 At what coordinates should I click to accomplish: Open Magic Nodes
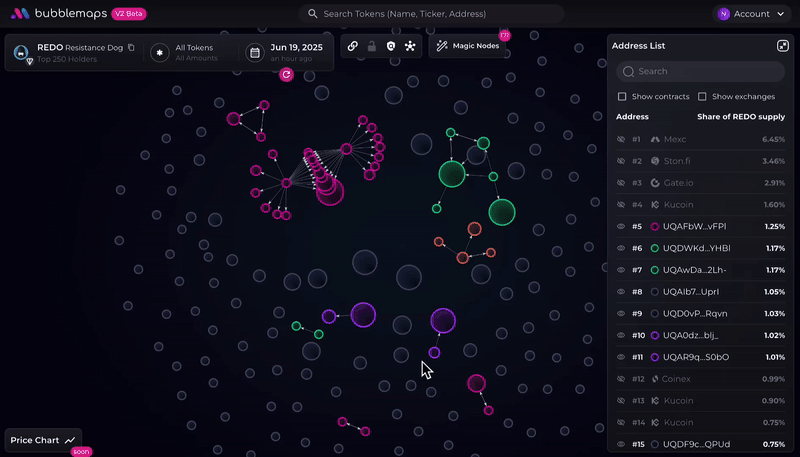468,46
